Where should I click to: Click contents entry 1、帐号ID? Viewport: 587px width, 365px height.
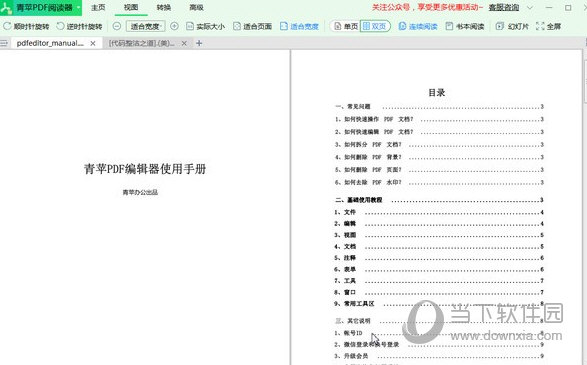tap(439, 333)
